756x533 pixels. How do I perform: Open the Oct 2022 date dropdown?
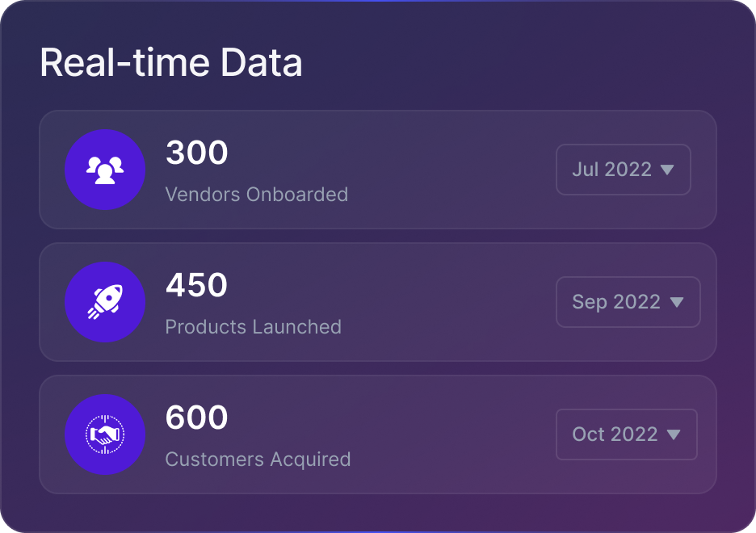(x=626, y=434)
